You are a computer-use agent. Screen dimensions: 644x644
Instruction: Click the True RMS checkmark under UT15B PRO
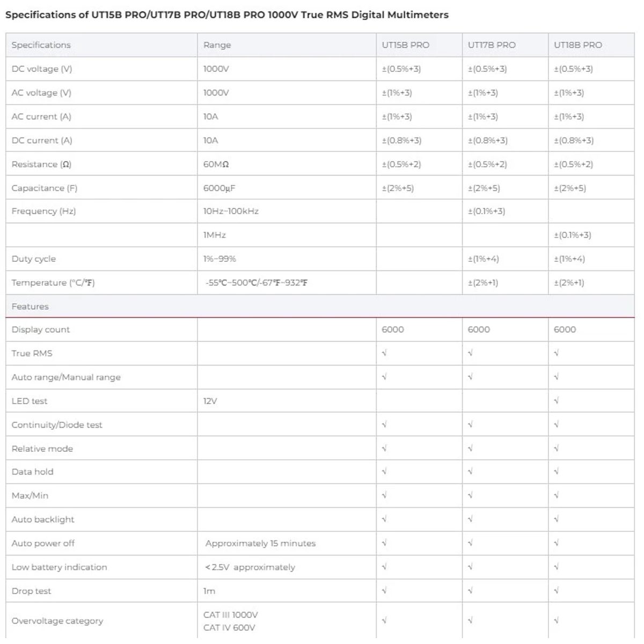384,353
